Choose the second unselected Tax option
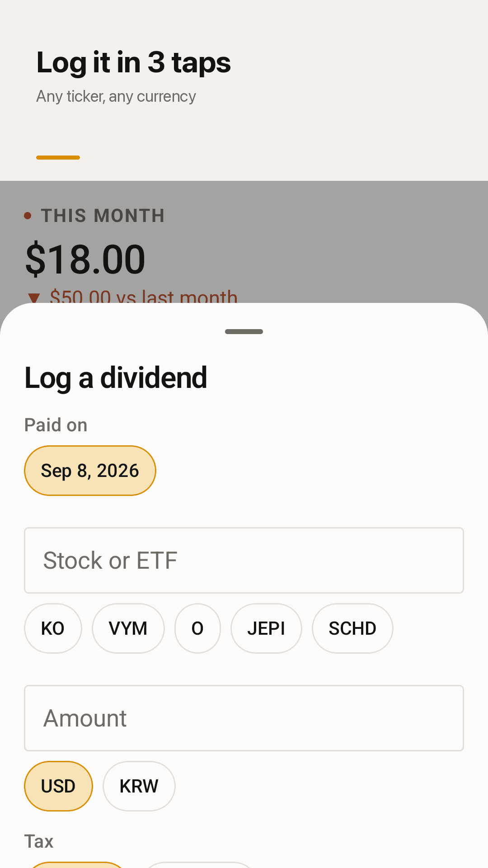 coord(199,865)
